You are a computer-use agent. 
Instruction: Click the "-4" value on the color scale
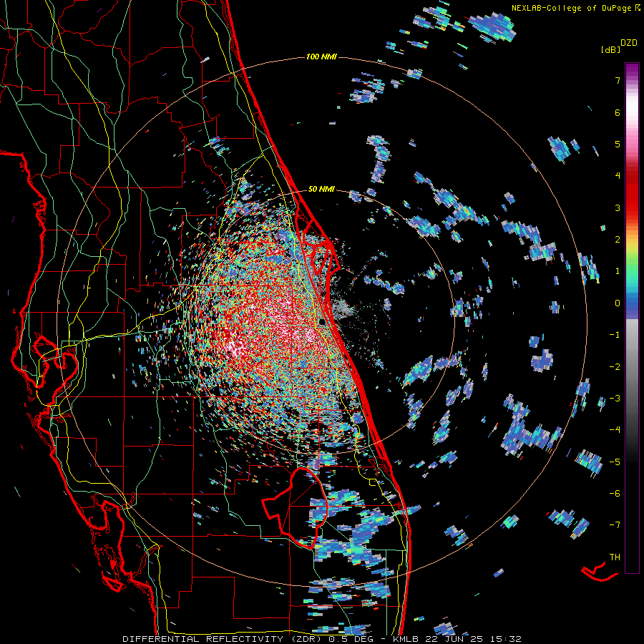point(615,429)
